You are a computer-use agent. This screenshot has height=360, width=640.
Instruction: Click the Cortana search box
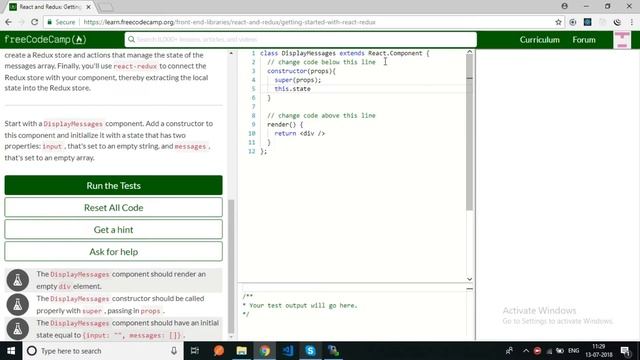[x=102, y=351]
